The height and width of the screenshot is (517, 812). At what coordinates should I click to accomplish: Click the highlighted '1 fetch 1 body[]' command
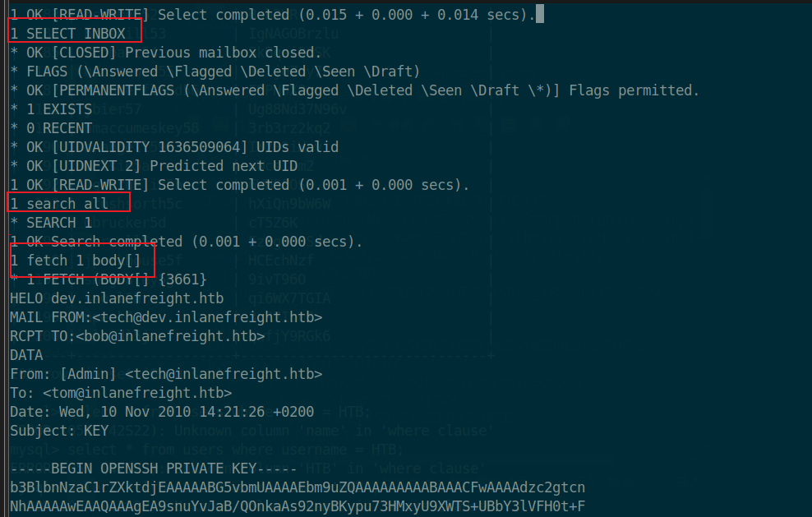click(x=76, y=261)
